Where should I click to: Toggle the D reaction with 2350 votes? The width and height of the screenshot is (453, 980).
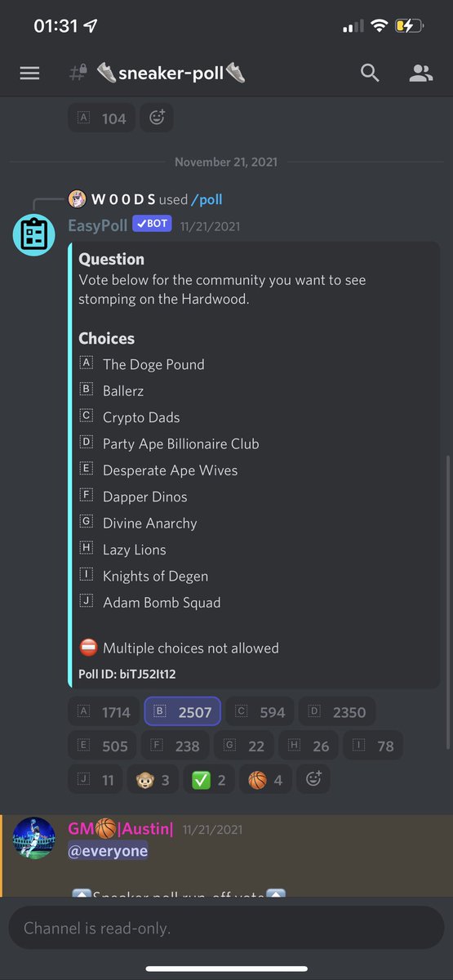[337, 712]
